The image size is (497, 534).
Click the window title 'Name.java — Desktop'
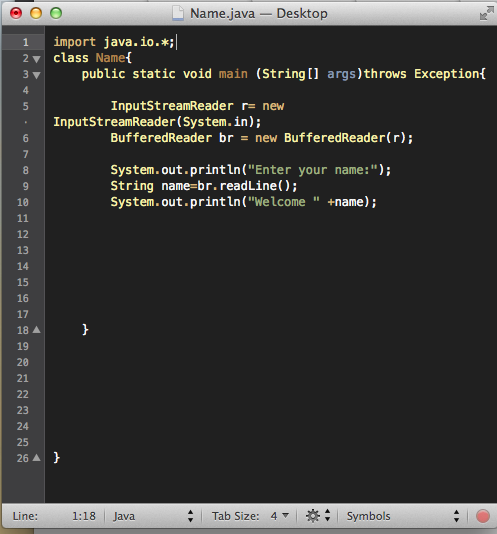259,14
